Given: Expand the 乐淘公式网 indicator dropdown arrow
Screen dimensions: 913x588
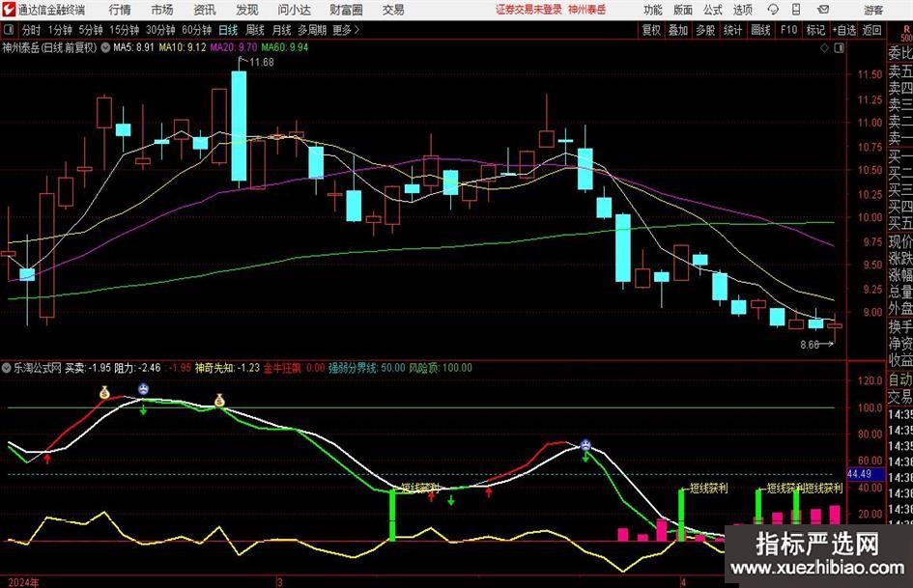Looking at the screenshot, I should click(x=7, y=367).
